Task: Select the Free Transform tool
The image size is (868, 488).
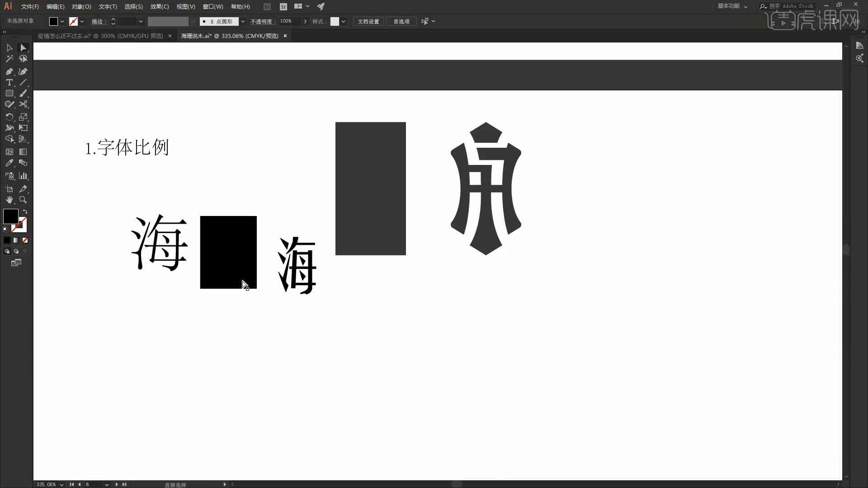Action: (23, 128)
